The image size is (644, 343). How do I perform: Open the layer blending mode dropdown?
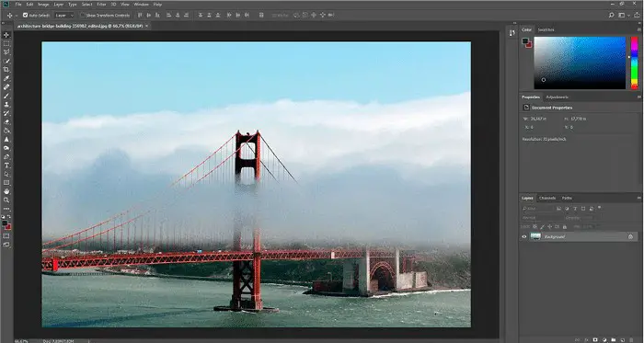tap(541, 218)
